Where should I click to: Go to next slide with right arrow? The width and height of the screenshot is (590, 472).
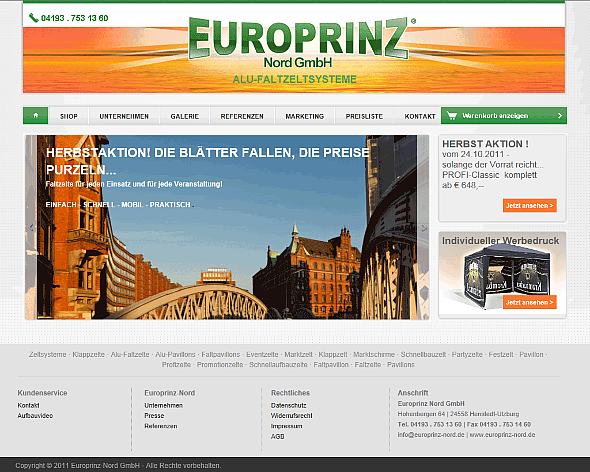(x=424, y=227)
